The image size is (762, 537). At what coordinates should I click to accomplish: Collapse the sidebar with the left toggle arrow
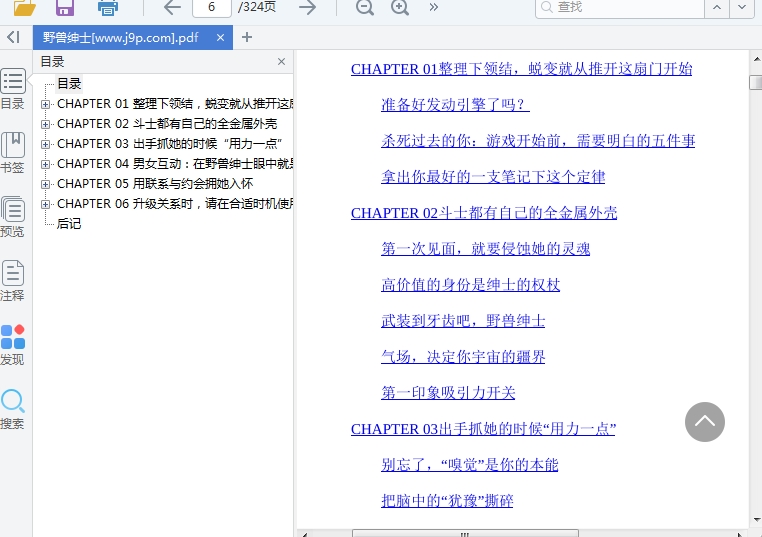pyautogui.click(x=13, y=37)
